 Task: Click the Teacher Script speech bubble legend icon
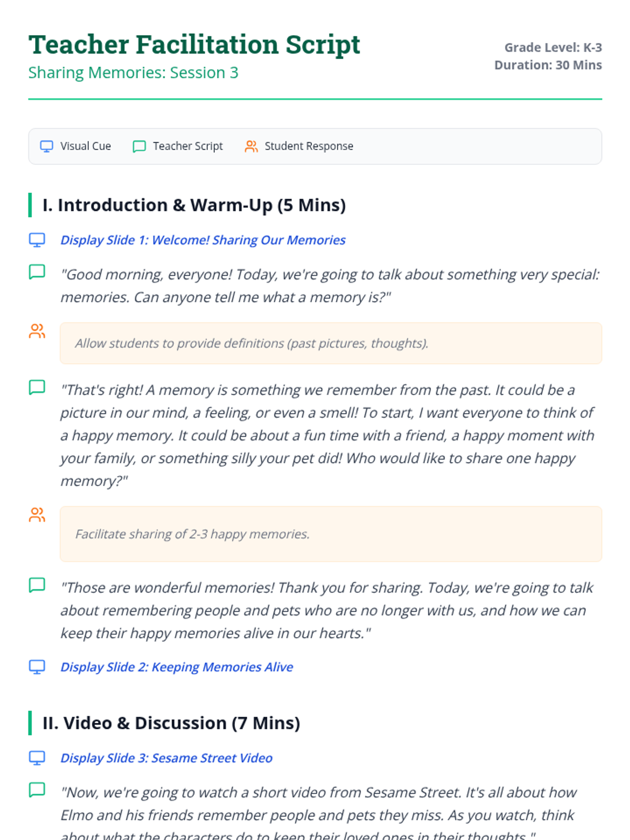[139, 146]
